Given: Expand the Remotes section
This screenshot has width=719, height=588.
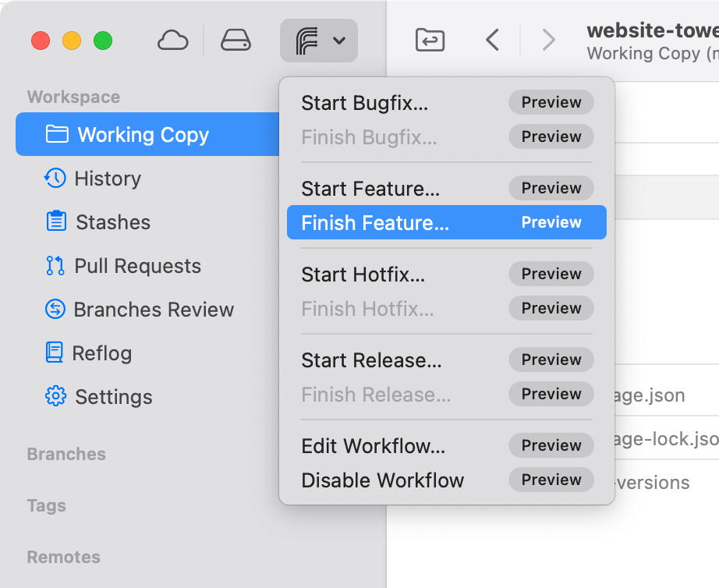Looking at the screenshot, I should pyautogui.click(x=63, y=557).
